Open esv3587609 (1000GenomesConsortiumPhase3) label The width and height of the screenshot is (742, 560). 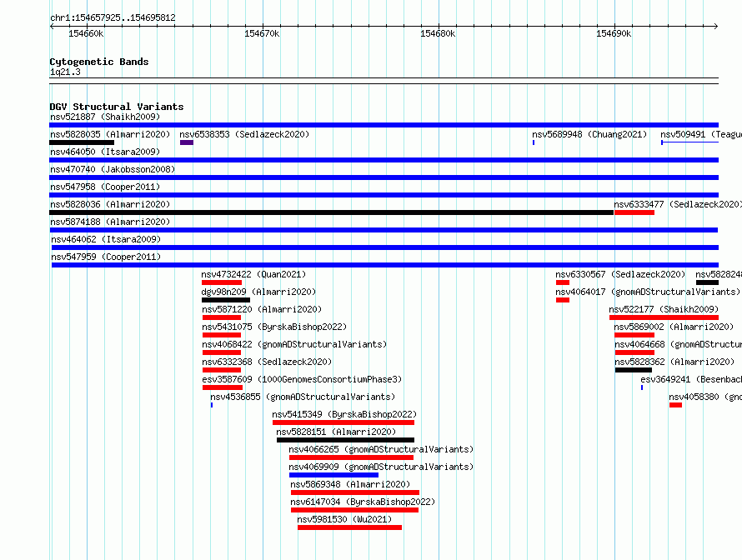[x=302, y=379]
